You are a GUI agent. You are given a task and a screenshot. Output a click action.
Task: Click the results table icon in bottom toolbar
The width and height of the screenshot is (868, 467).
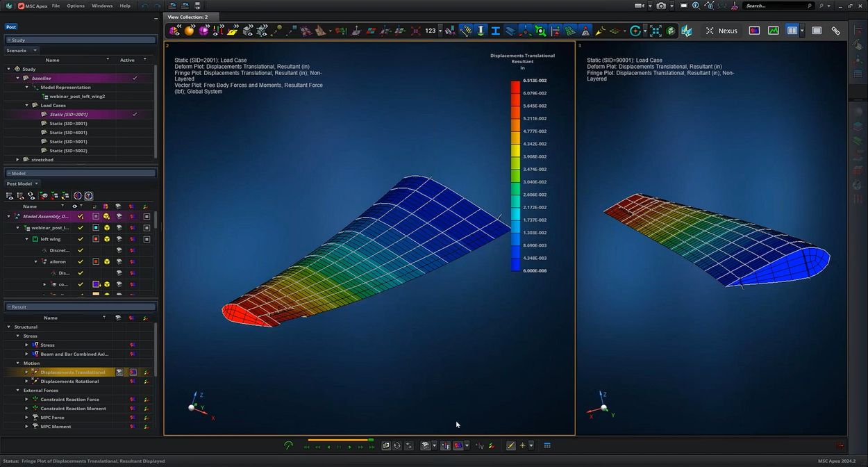click(x=547, y=445)
